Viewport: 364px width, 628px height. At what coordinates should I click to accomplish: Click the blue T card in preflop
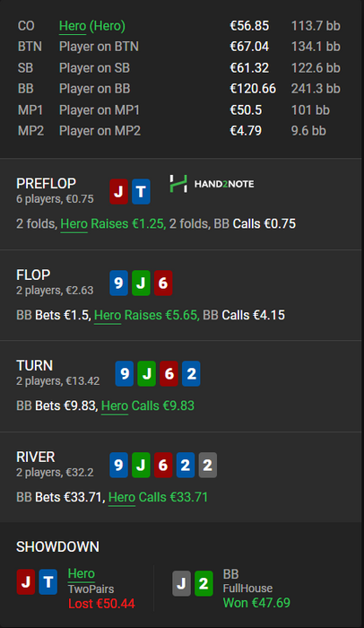[x=141, y=191]
